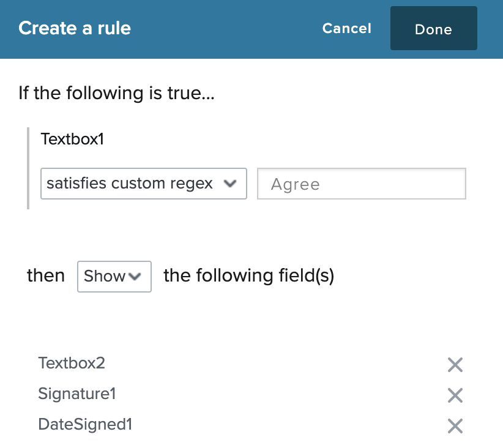Click the chevron arrow in the regex condition dropdown
Screen dimensions: 503x448
click(x=230, y=184)
